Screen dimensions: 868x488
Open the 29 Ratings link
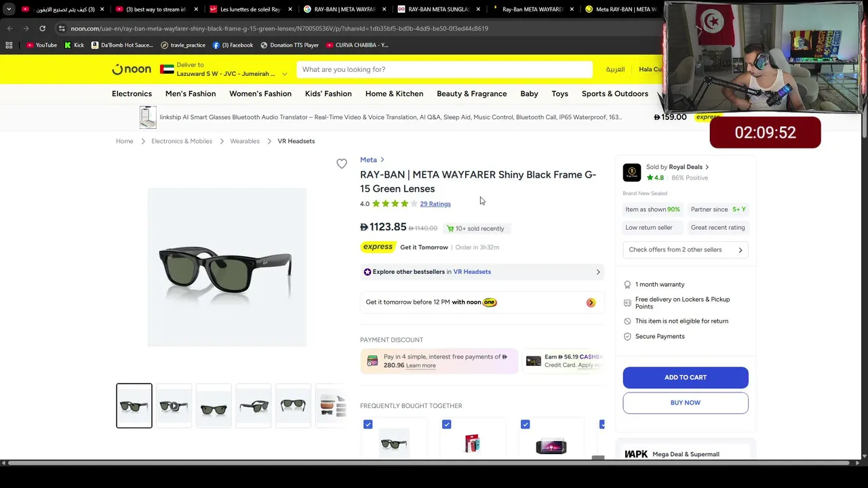click(435, 204)
